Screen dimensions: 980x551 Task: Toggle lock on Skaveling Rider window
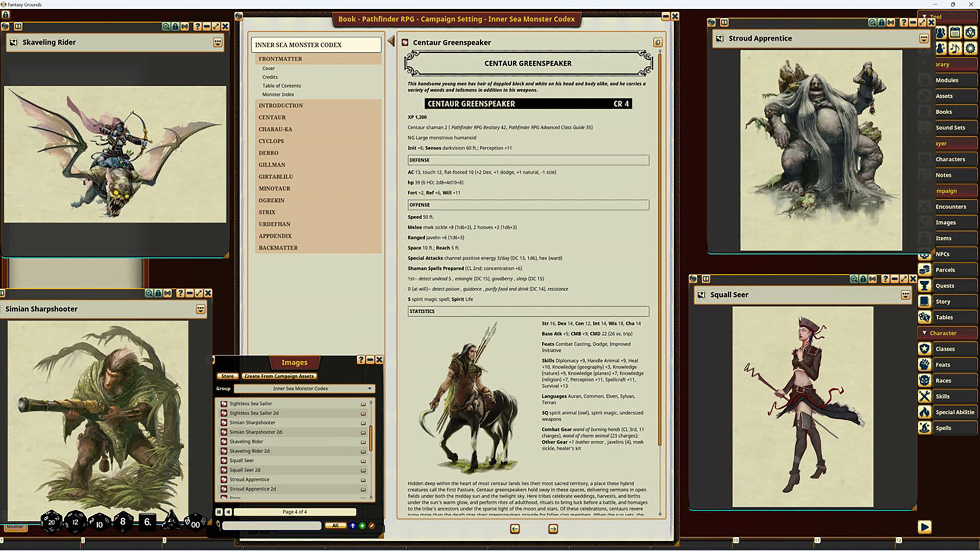tap(175, 26)
